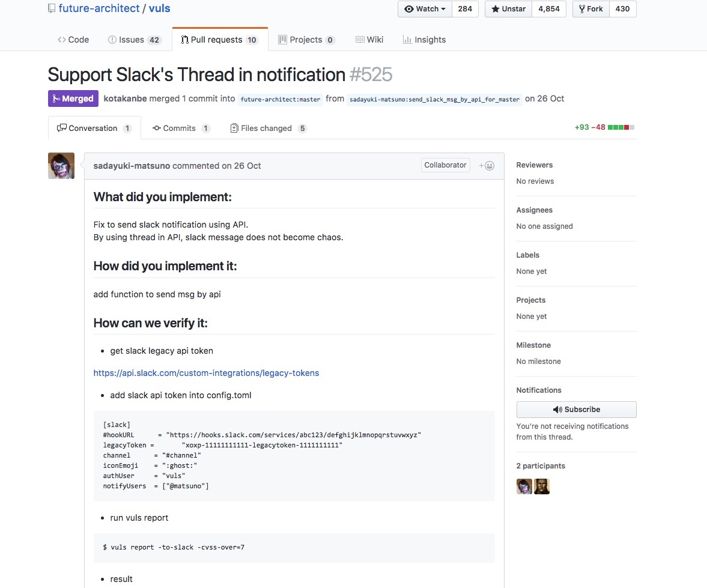This screenshot has height=588, width=707.
Task: Click the add reaction smiley icon
Action: coord(487,166)
